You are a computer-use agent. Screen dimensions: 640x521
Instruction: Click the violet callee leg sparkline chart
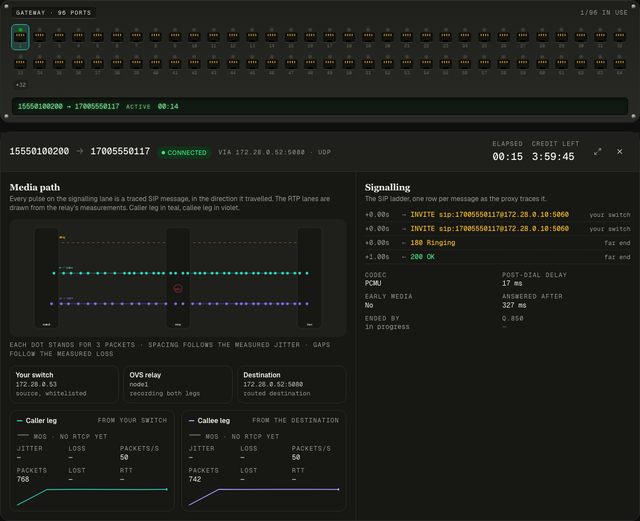[264, 497]
